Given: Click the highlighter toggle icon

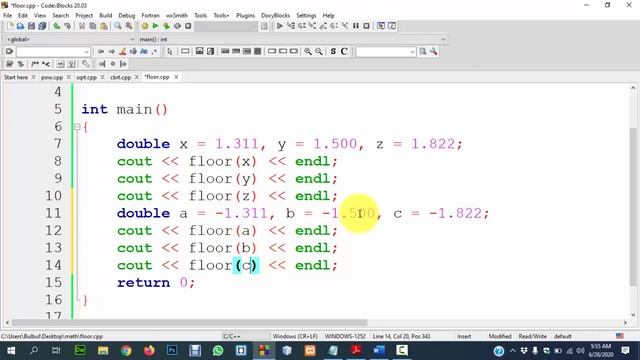Looking at the screenshot, I should click(122, 51).
